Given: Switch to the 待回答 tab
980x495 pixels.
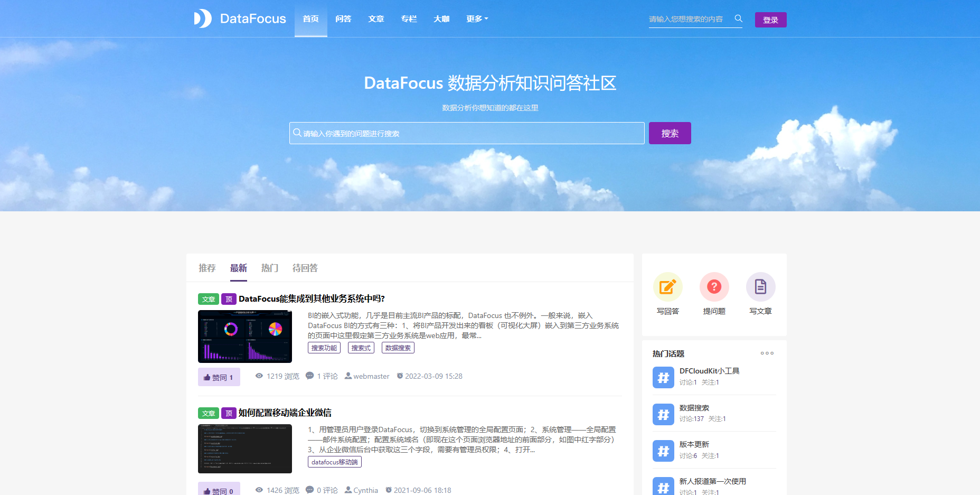Looking at the screenshot, I should [305, 268].
